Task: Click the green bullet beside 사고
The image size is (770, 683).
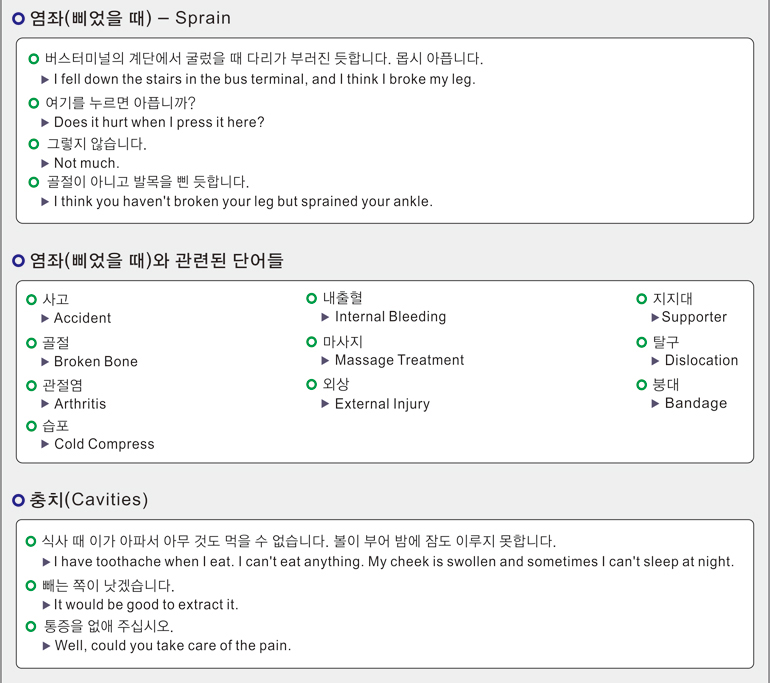Action: point(31,300)
